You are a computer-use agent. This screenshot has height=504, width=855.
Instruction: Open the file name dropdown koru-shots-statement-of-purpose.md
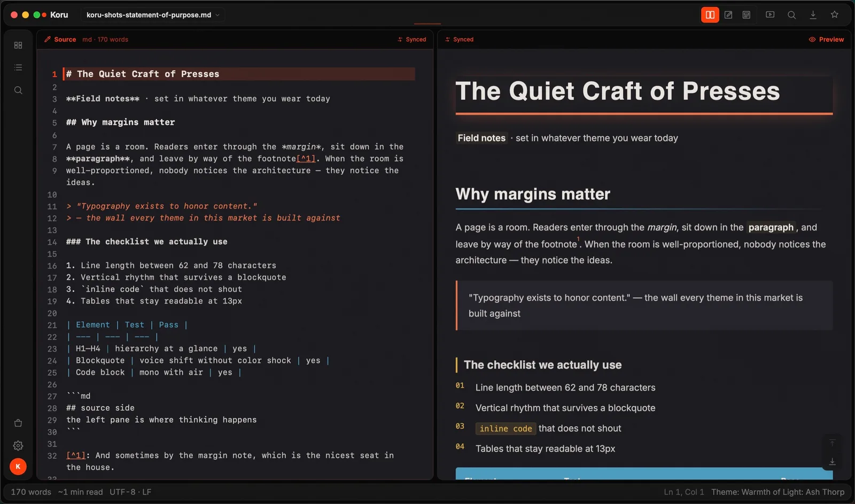tap(153, 15)
